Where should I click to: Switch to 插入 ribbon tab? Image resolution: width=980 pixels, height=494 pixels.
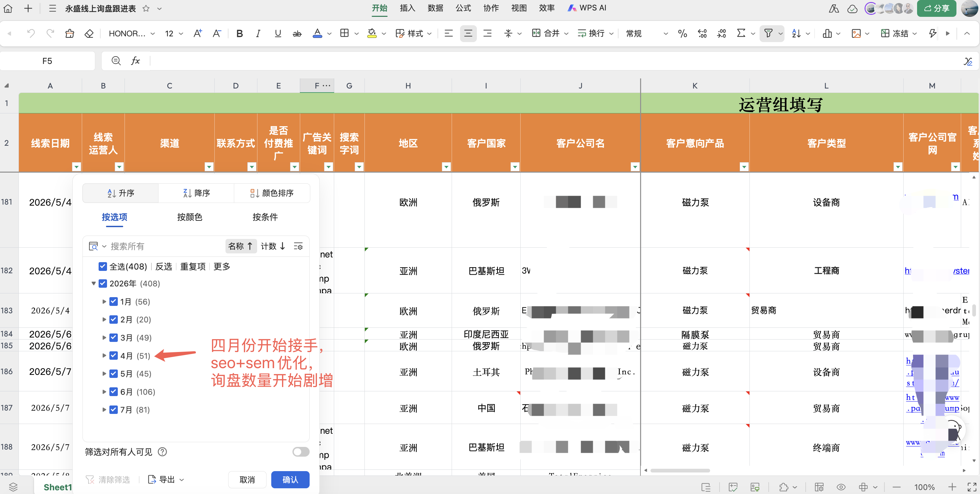[407, 8]
